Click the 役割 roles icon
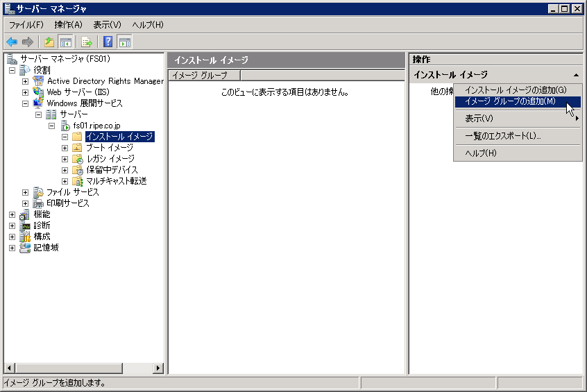The width and height of the screenshot is (587, 392). 25,70
